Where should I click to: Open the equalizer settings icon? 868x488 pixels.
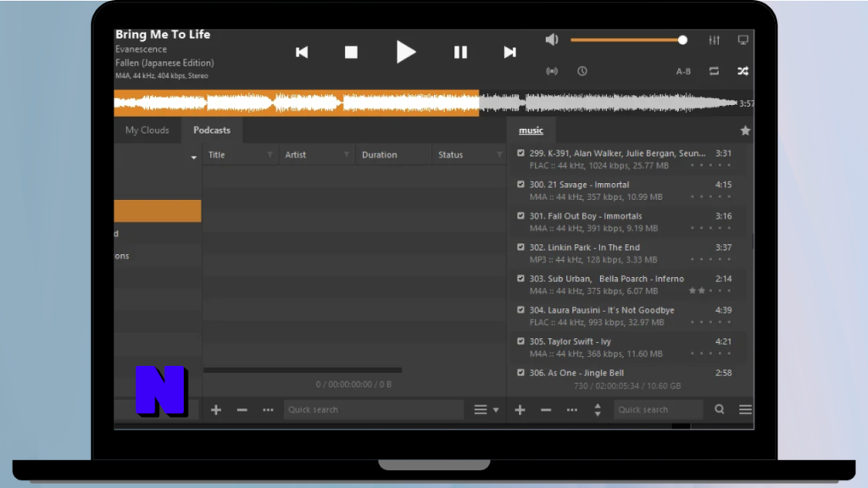point(714,40)
